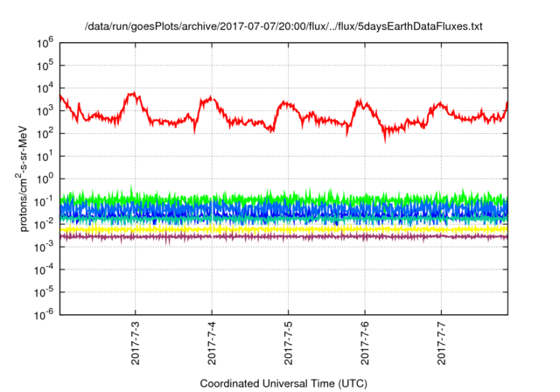Click the Coordinated Universal Time (UTC) axis title
Image resolution: width=560 pixels, height=392 pixels.
tap(283, 383)
